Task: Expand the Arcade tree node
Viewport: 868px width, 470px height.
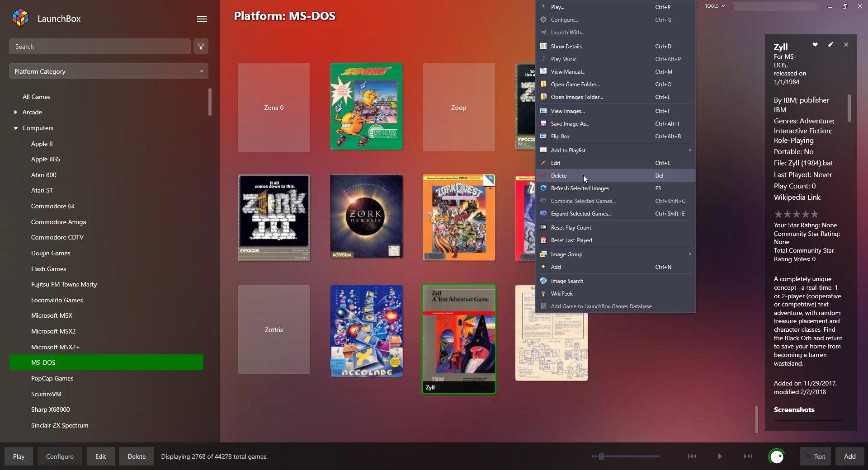Action: click(x=15, y=112)
